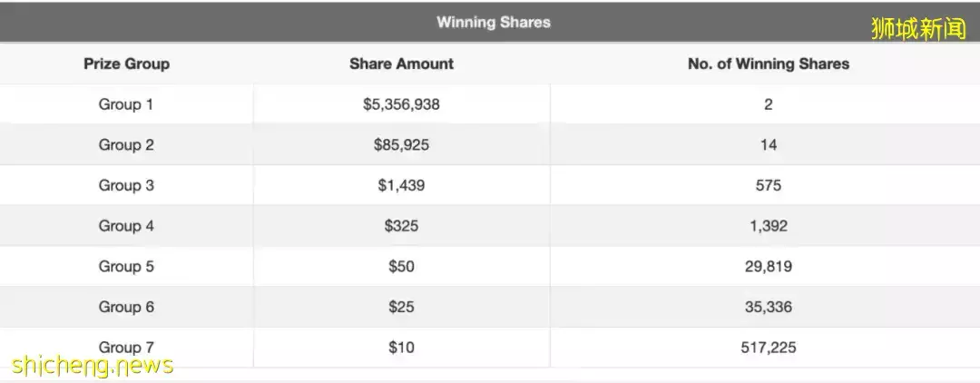
Task: Select the Prize Group column header
Action: point(126,64)
